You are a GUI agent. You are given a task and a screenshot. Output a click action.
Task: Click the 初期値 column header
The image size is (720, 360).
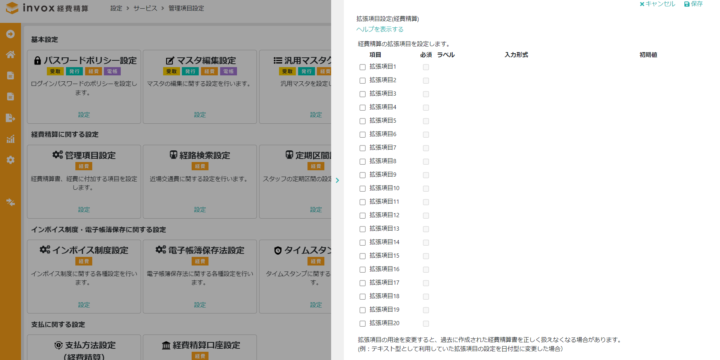point(648,55)
